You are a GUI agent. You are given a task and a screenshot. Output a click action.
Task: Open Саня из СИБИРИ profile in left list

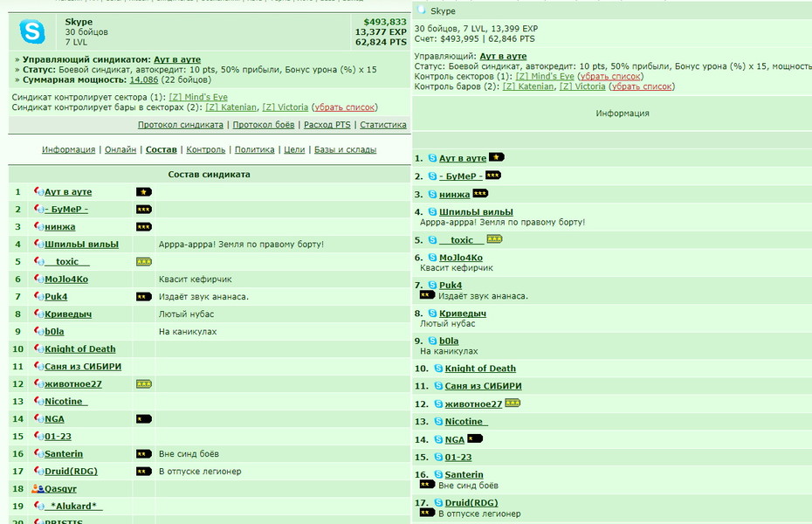click(83, 367)
